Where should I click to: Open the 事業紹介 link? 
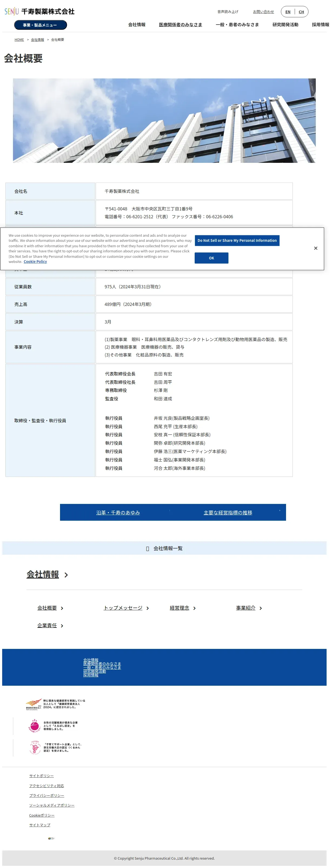(x=245, y=608)
